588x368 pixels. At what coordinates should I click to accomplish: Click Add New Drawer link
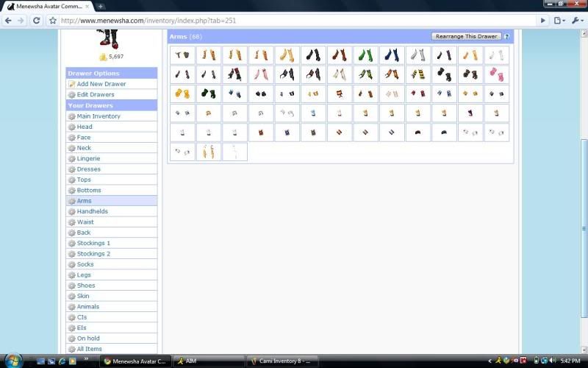101,84
